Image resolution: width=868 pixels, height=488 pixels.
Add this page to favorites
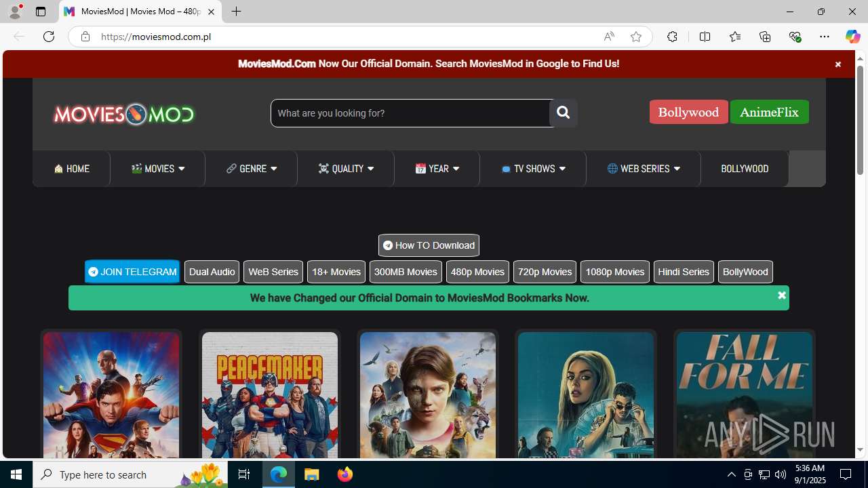pos(635,37)
